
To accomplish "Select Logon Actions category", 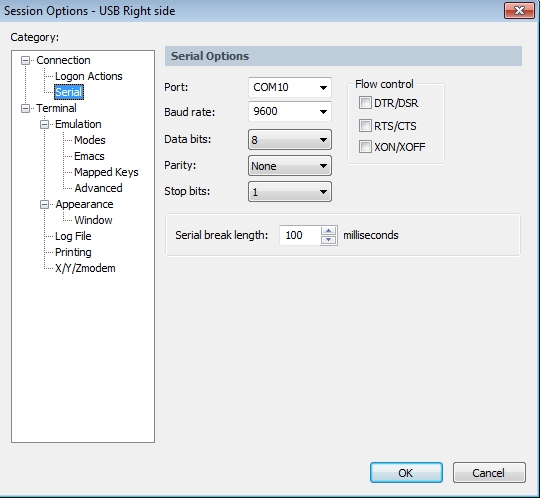I will (89, 76).
